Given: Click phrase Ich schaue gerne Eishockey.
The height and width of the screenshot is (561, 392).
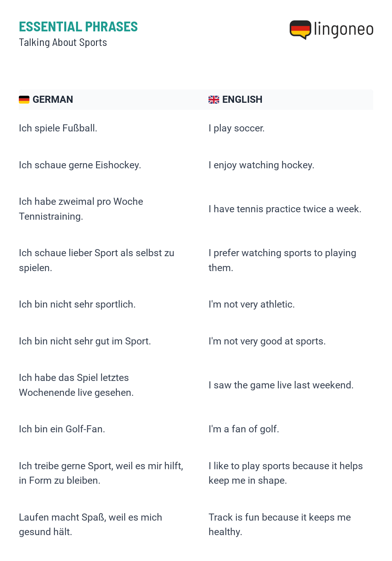Looking at the screenshot, I should point(80,165).
